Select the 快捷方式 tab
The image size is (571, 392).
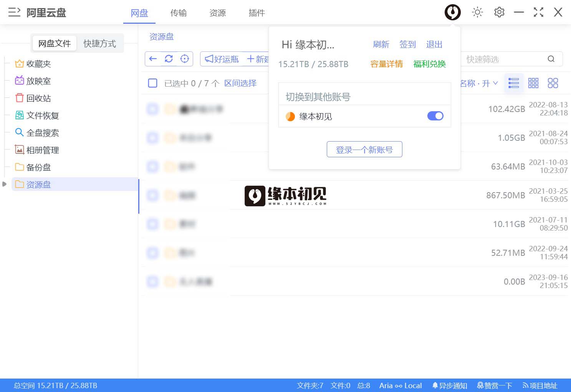100,43
